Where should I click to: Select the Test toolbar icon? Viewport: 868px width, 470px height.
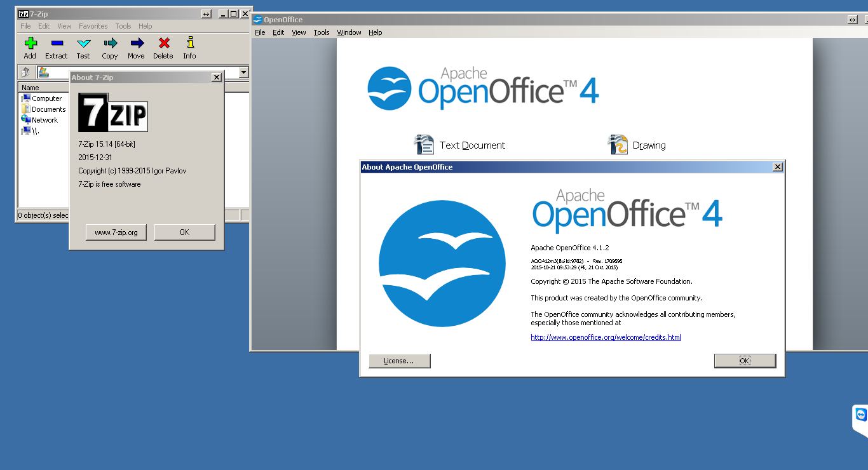(83, 44)
